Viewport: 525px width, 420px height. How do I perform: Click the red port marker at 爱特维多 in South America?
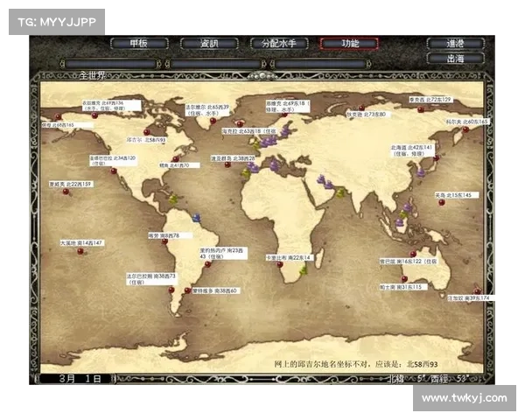187,290
